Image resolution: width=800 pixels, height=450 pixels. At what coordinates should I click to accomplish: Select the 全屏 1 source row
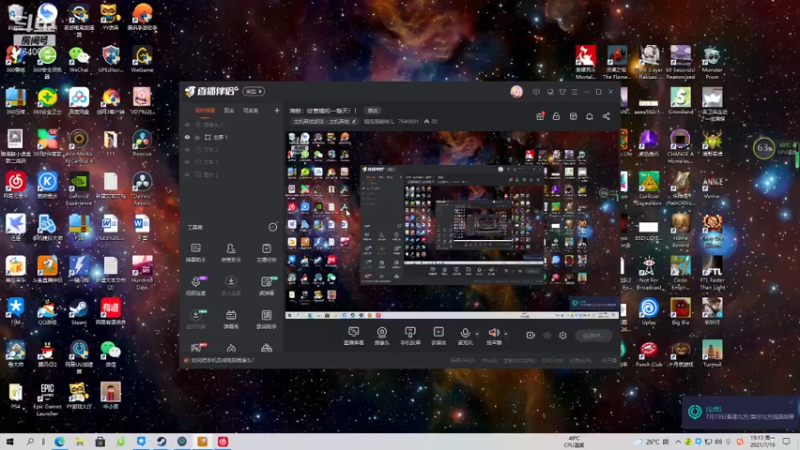[x=232, y=137]
